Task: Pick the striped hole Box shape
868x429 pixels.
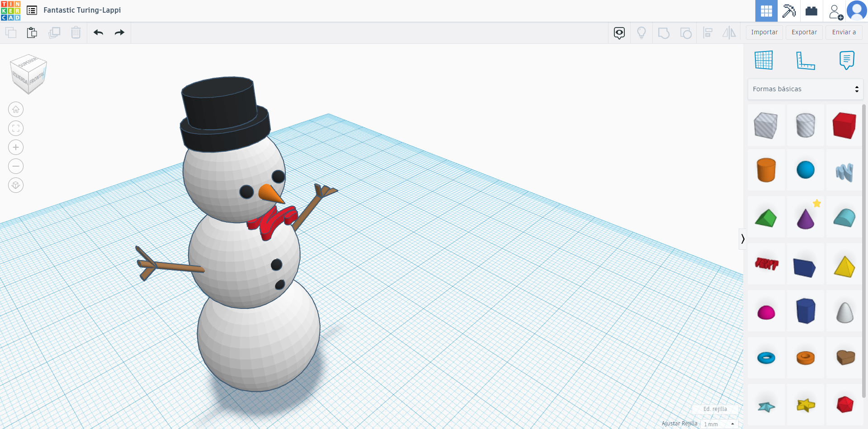Action: (766, 125)
